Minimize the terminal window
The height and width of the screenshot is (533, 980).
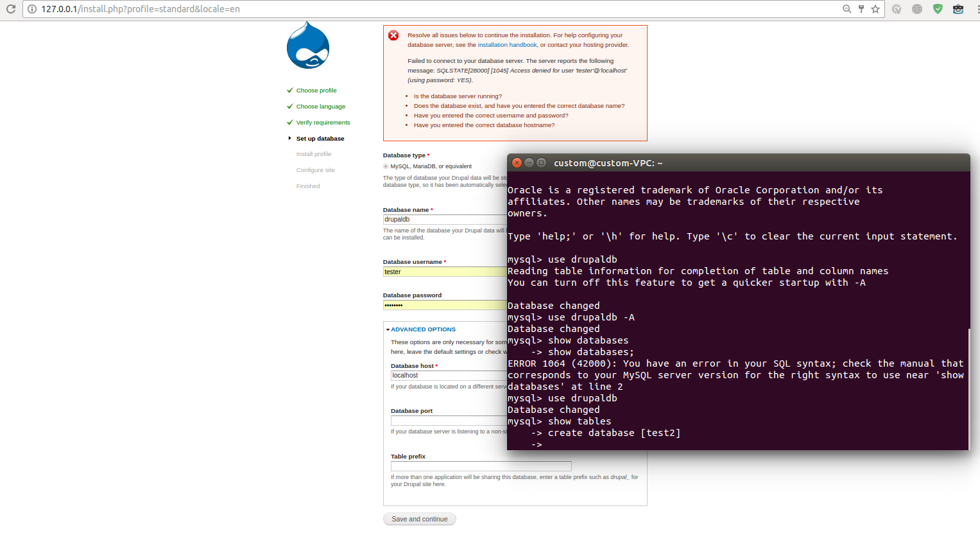coord(529,162)
